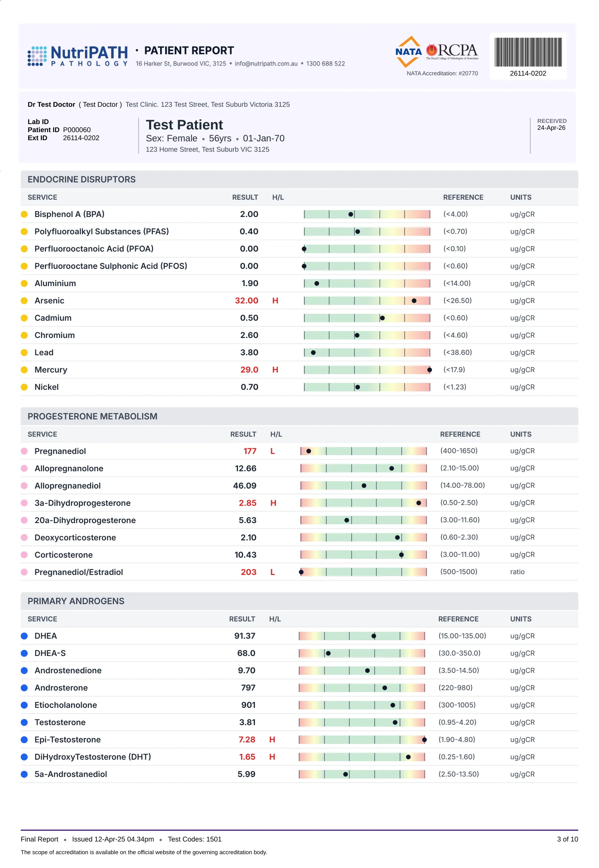The width and height of the screenshot is (599, 868).
Task: Click the Patient ID value P000060
Action: pyautogui.click(x=77, y=130)
